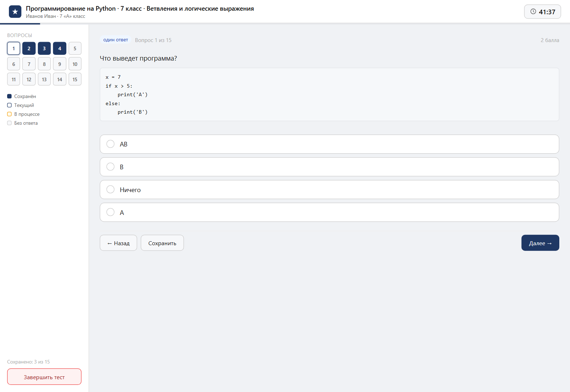
Task: Jump to question 9
Action: coord(59,64)
